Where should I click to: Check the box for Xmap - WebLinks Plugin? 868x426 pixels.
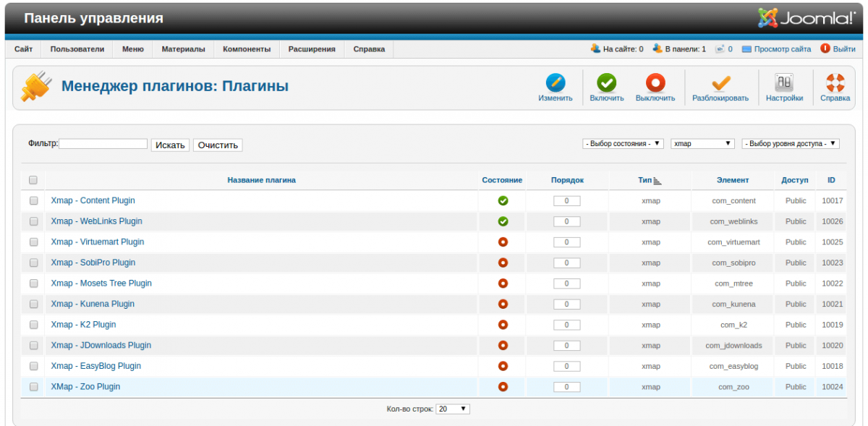[x=33, y=221]
